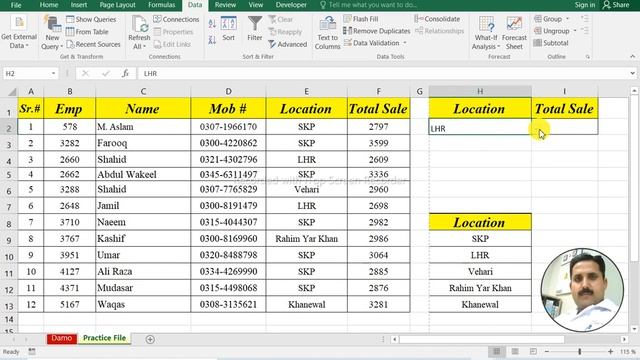Open the File tab

point(16,5)
